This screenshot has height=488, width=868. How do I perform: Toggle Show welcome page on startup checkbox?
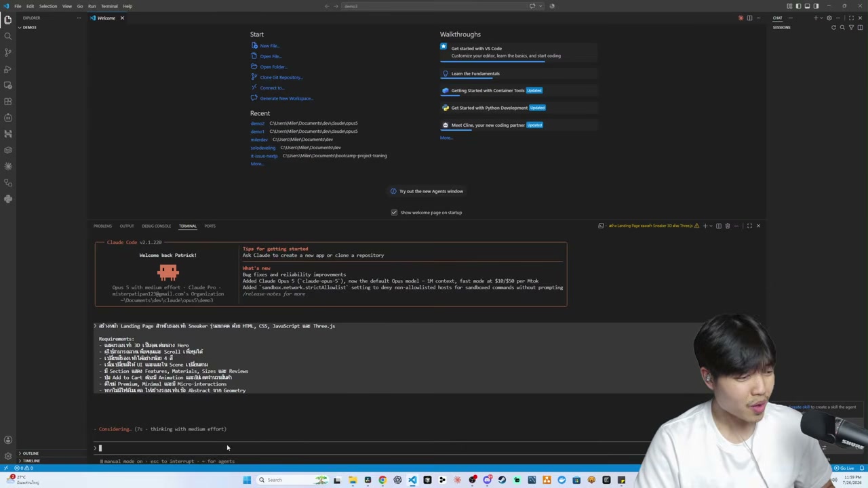[x=394, y=212]
